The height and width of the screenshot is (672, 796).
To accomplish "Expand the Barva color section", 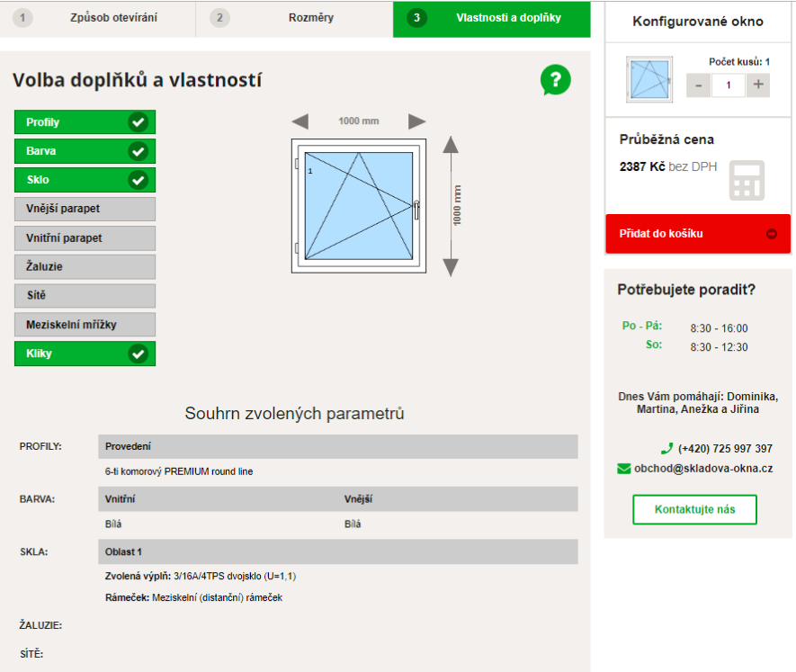I will pyautogui.click(x=85, y=151).
